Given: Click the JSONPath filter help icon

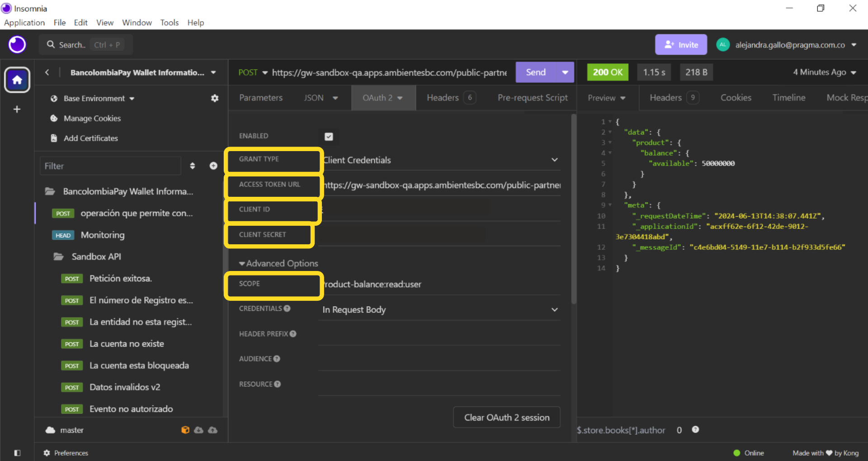Looking at the screenshot, I should click(695, 430).
